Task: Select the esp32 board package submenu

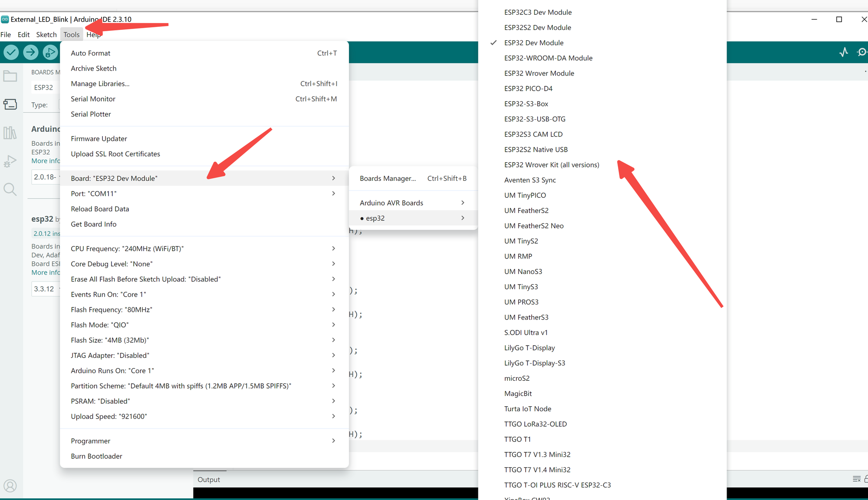Action: [413, 218]
